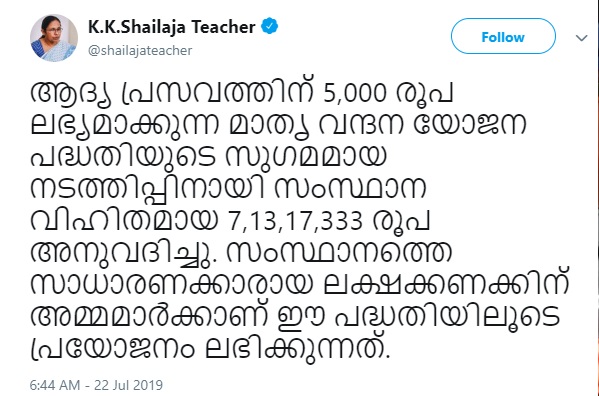
Task: Click the date 22 Jul 2019
Action: click(x=129, y=385)
